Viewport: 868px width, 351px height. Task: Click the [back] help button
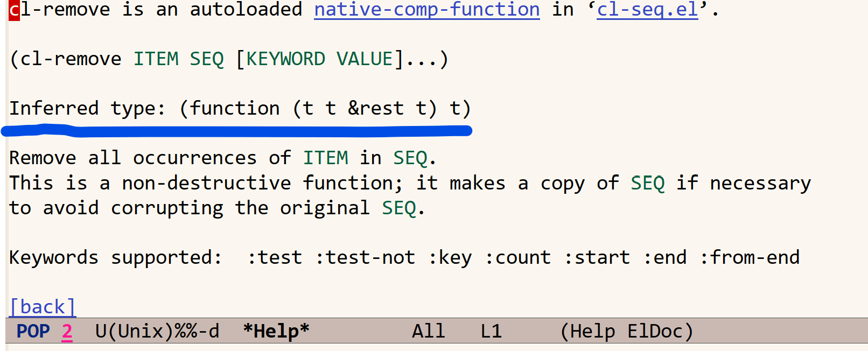point(43,307)
